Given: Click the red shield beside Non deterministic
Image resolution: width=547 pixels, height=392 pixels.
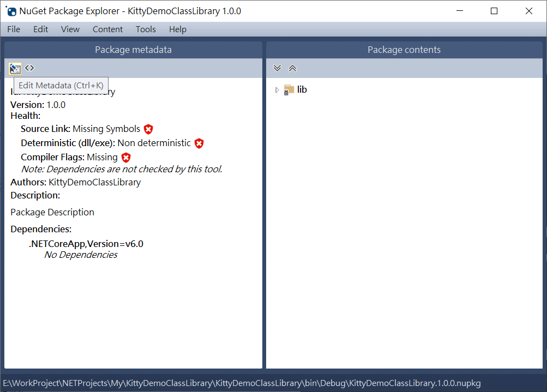Looking at the screenshot, I should point(199,143).
